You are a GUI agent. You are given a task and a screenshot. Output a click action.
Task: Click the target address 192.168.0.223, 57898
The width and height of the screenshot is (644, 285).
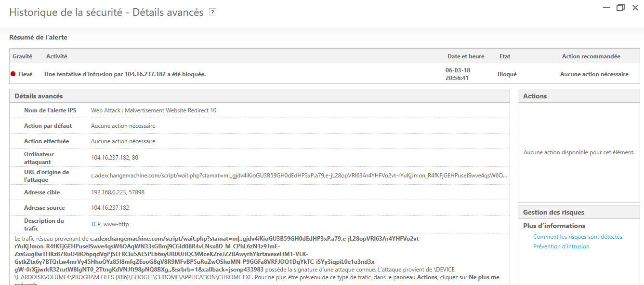118,192
